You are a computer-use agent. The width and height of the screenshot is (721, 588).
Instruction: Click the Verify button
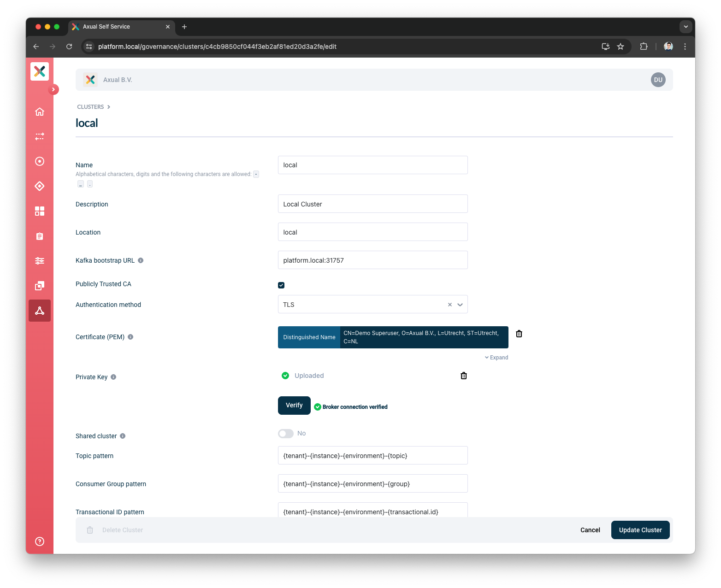pyautogui.click(x=294, y=406)
